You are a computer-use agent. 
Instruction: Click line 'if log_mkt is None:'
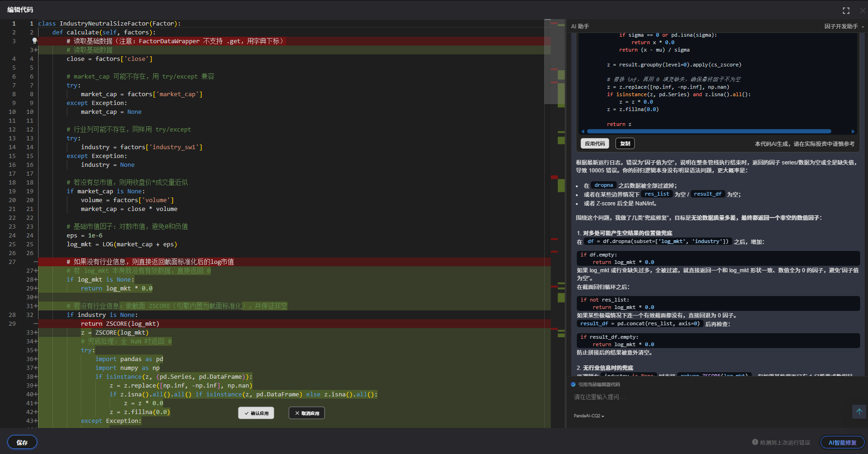coord(100,279)
